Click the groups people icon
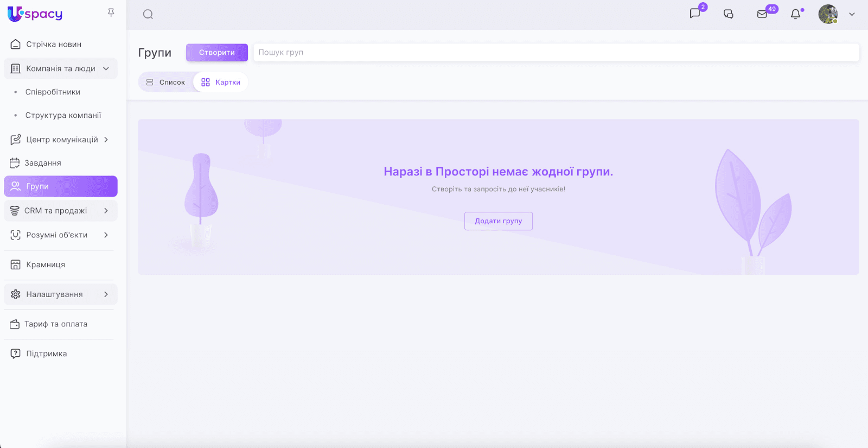Screen dimensions: 868x448 click(16, 186)
